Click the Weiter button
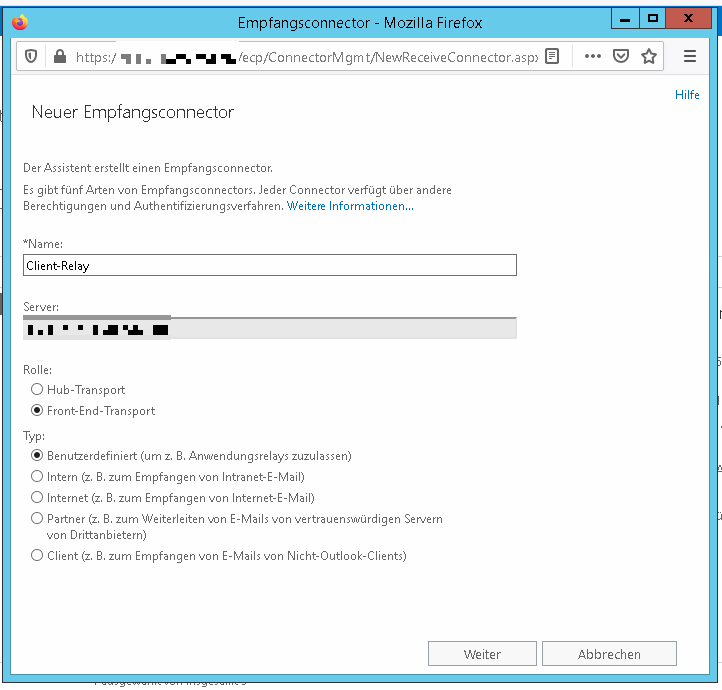 coord(482,654)
